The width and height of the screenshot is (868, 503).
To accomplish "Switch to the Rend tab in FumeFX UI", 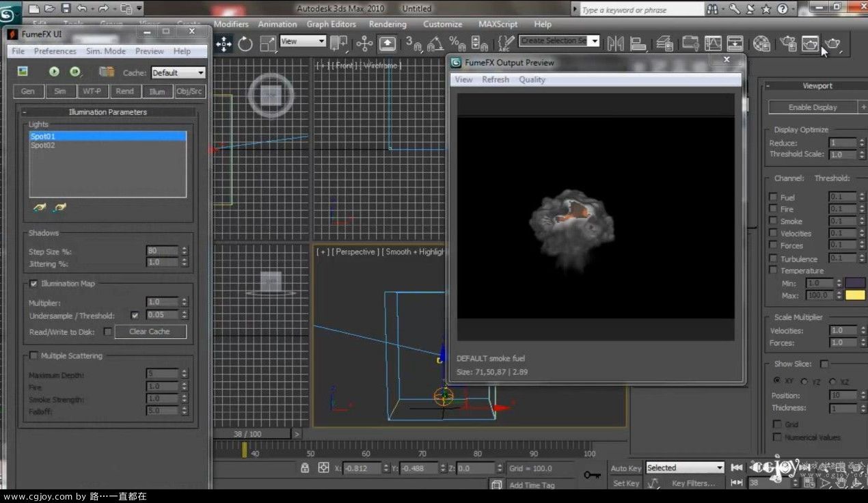I will click(124, 92).
